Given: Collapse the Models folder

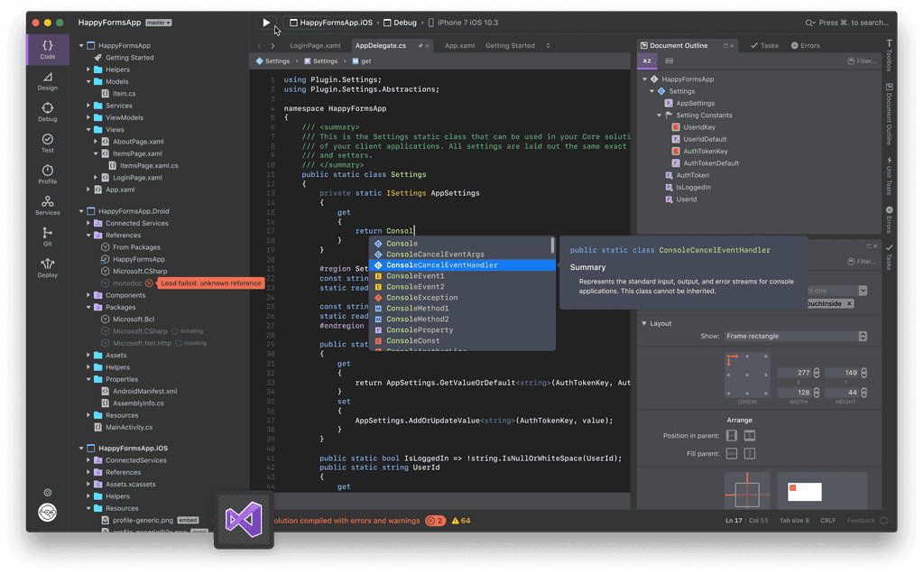Looking at the screenshot, I should [x=88, y=81].
